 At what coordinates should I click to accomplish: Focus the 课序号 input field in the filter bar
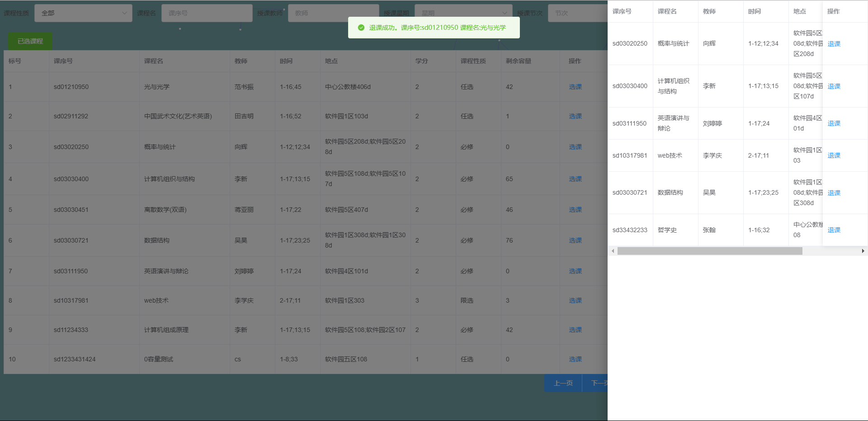click(x=207, y=13)
